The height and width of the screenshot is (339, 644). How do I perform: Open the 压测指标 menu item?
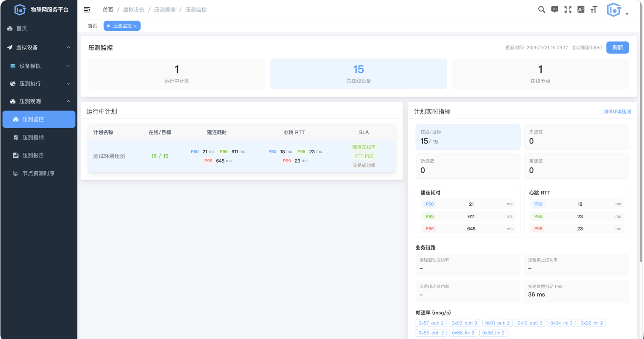tap(39, 137)
